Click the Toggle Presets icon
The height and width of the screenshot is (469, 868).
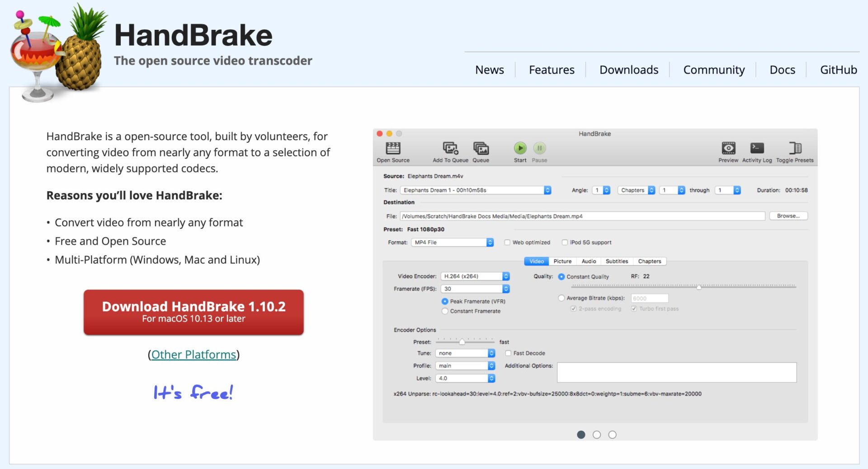pyautogui.click(x=795, y=148)
